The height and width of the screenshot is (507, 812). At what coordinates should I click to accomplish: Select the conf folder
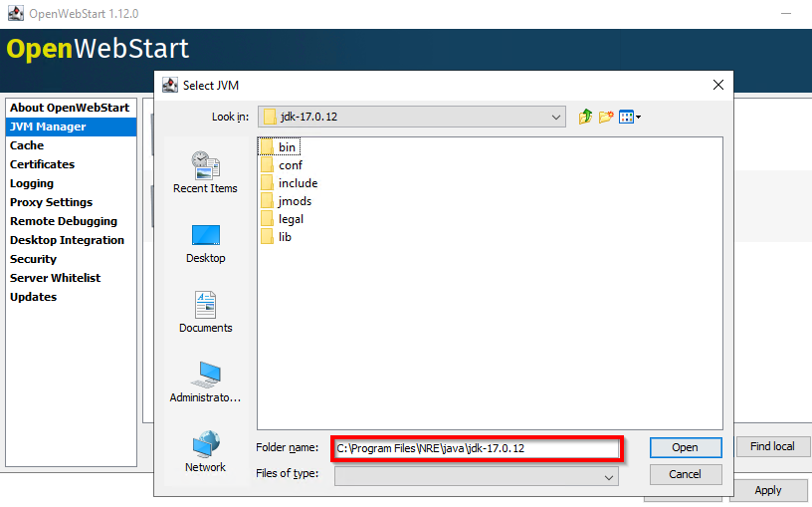[x=282, y=165]
